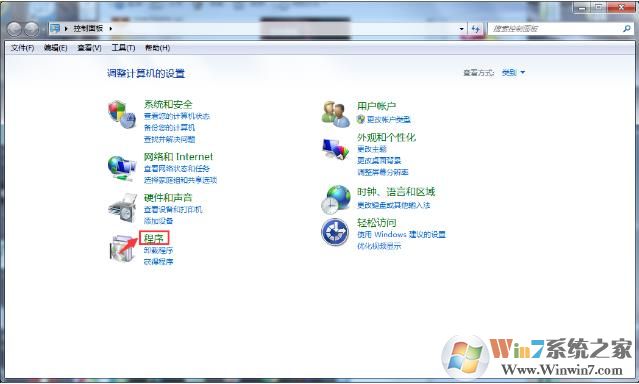
Task: Click 查看网络状态和任务 link
Action: (177, 168)
